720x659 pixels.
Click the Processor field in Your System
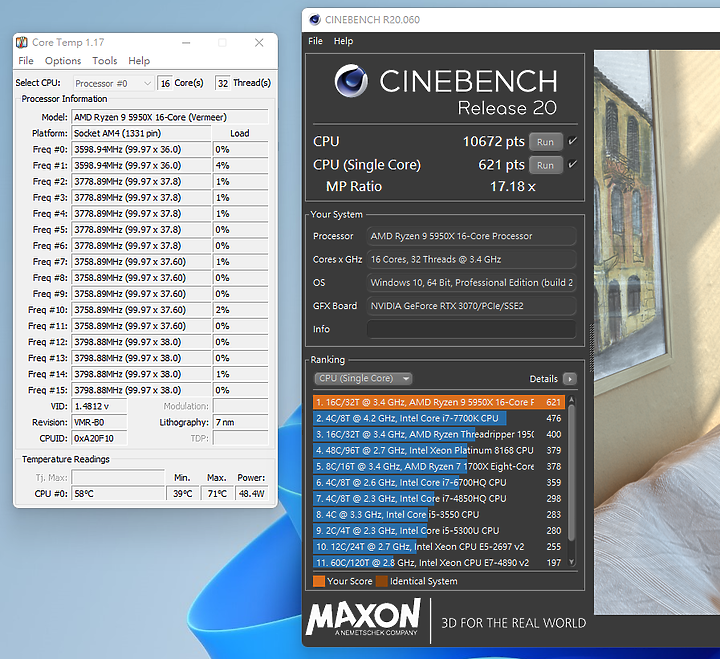point(471,236)
